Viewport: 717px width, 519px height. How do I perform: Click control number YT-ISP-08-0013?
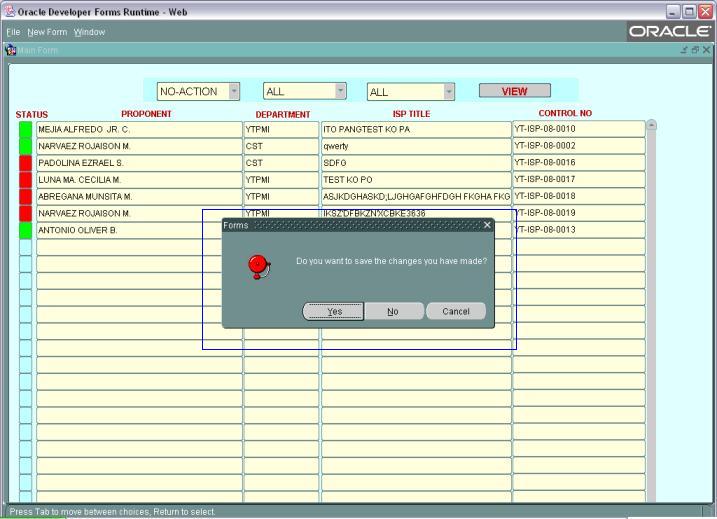[581, 230]
